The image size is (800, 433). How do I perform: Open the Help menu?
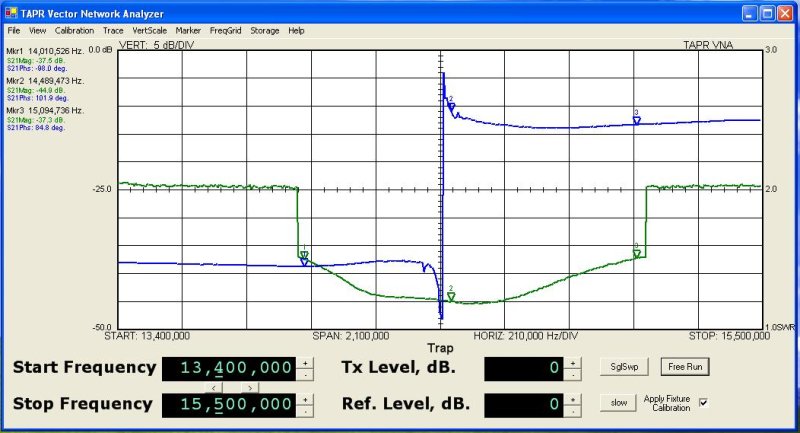296,31
